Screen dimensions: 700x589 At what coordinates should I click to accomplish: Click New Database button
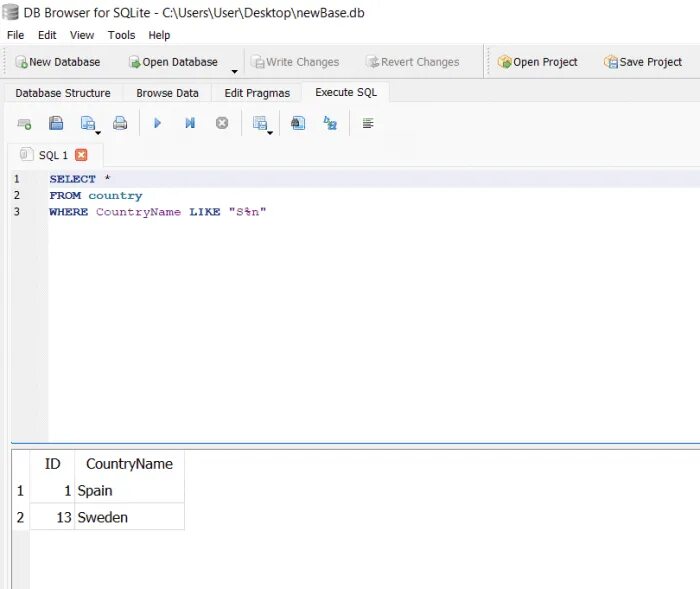(x=58, y=62)
